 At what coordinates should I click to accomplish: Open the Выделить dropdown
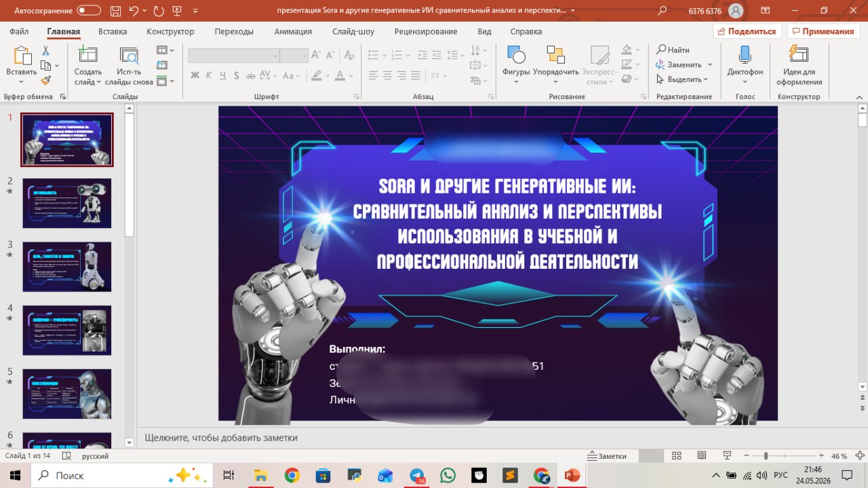tap(682, 79)
